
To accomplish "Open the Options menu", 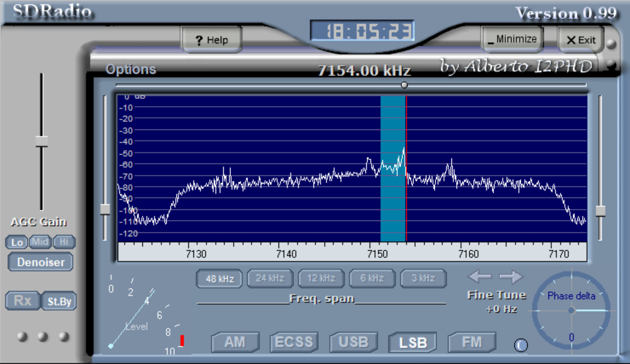I will coord(131,69).
